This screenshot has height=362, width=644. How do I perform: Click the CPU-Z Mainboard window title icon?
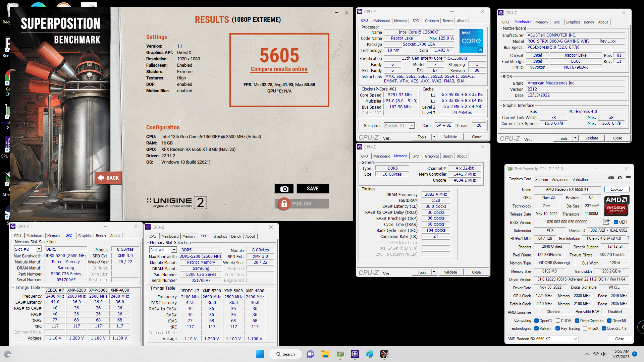pyautogui.click(x=501, y=13)
